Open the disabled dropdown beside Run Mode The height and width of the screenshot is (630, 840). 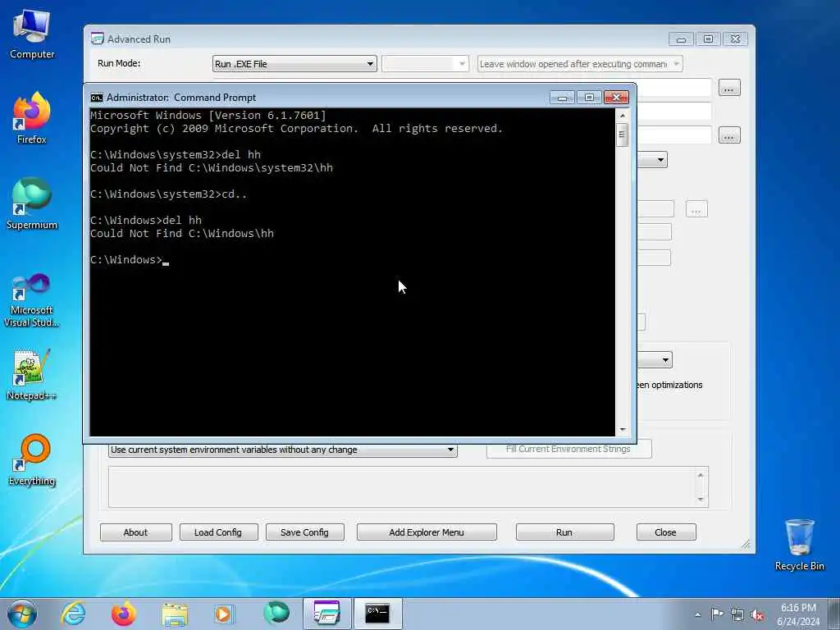[425, 64]
